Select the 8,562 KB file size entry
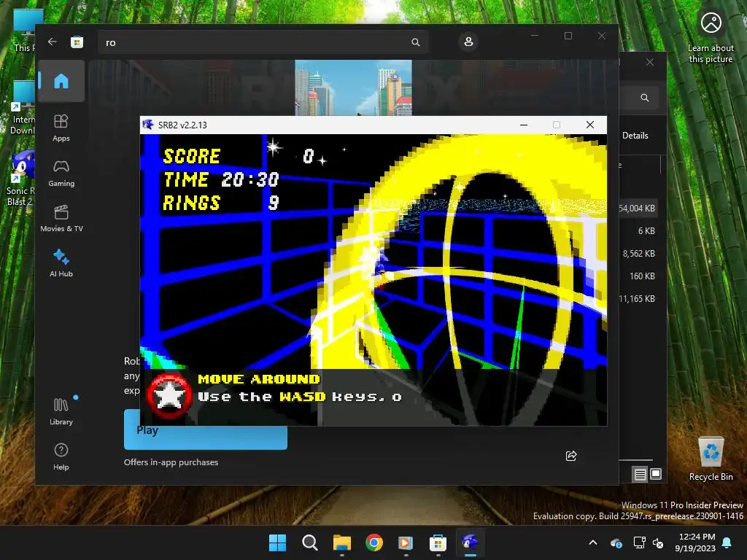Image resolution: width=747 pixels, height=560 pixels. (638, 253)
